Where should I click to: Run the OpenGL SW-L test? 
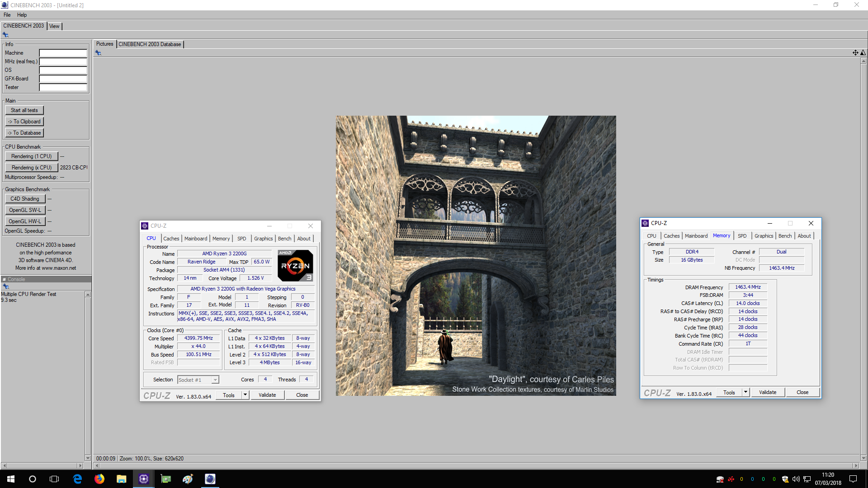click(25, 210)
